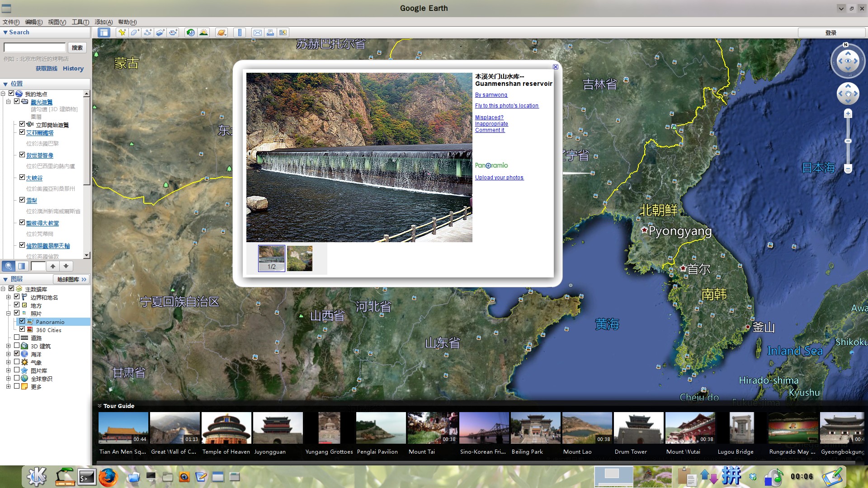The height and width of the screenshot is (488, 868).
Task: Click the zoom slider track
Action: 848,141
